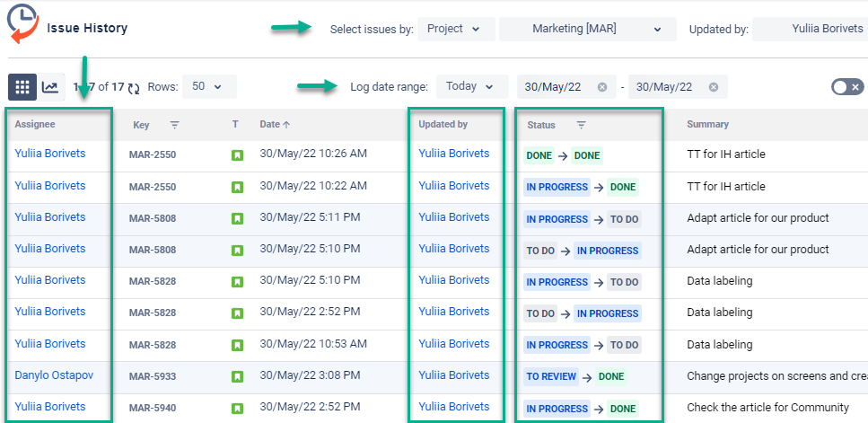Select the TO REVIEW status badge

[551, 377]
